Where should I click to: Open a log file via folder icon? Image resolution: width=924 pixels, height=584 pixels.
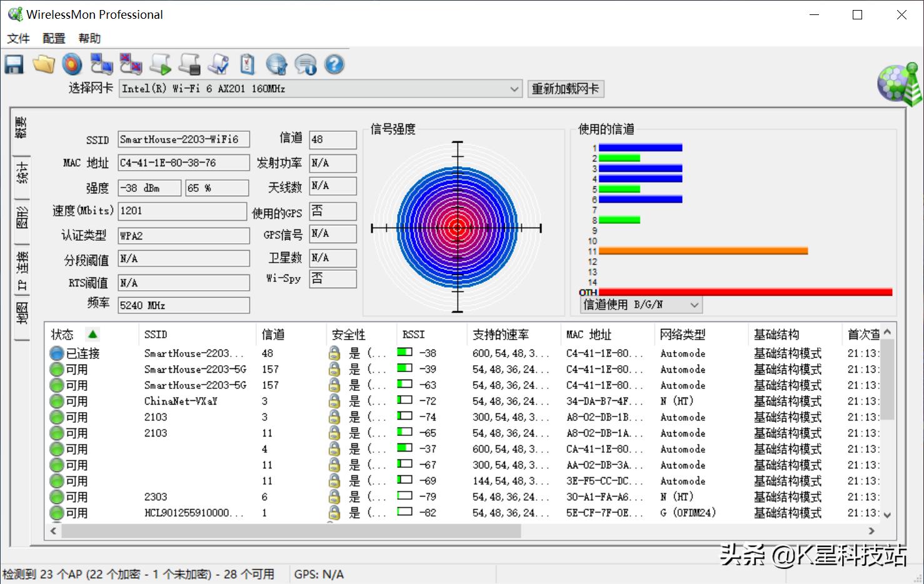(44, 64)
